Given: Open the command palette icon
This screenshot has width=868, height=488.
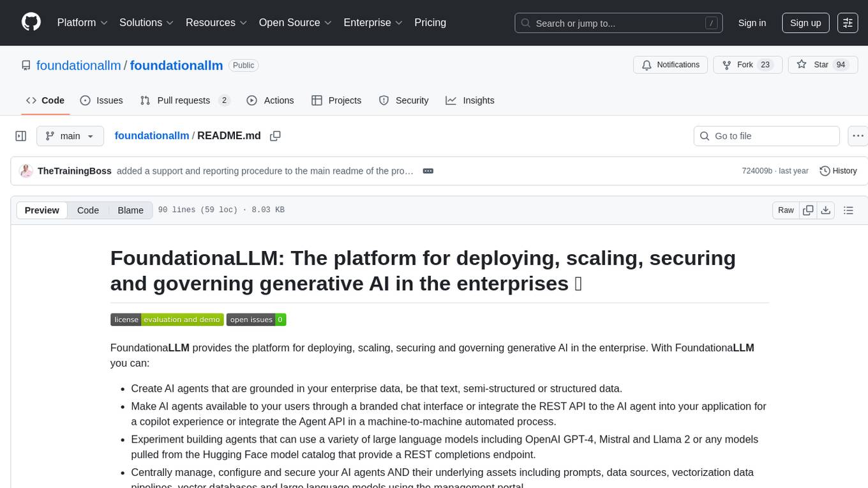Looking at the screenshot, I should click(848, 23).
